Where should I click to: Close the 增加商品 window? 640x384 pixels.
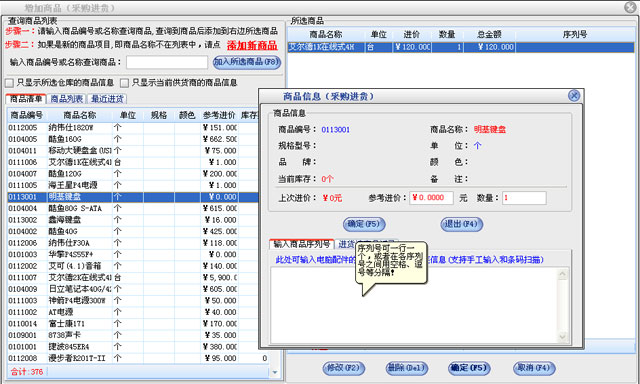[630, 7]
